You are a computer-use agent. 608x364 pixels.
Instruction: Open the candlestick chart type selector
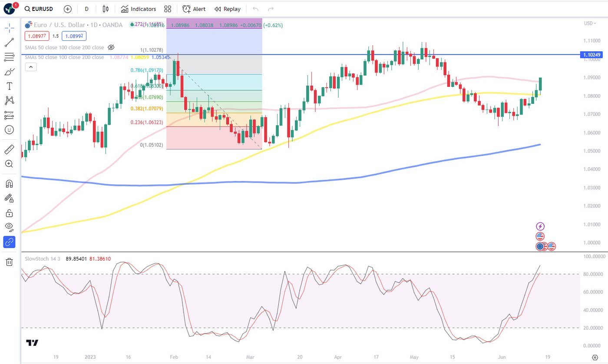pyautogui.click(x=106, y=9)
